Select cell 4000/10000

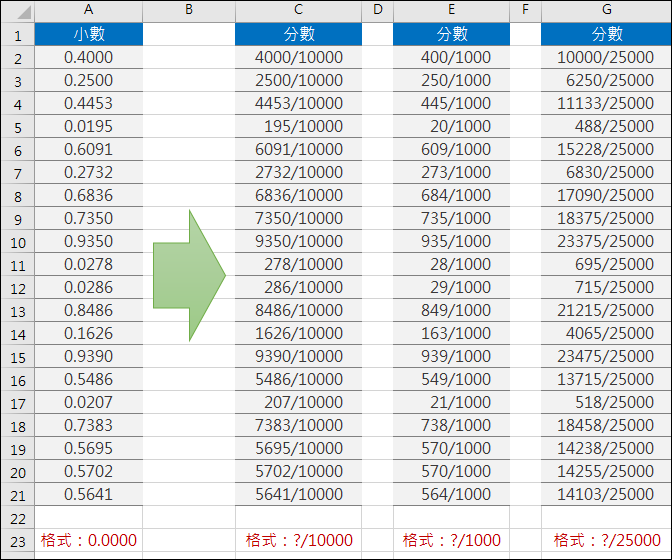[x=298, y=57]
